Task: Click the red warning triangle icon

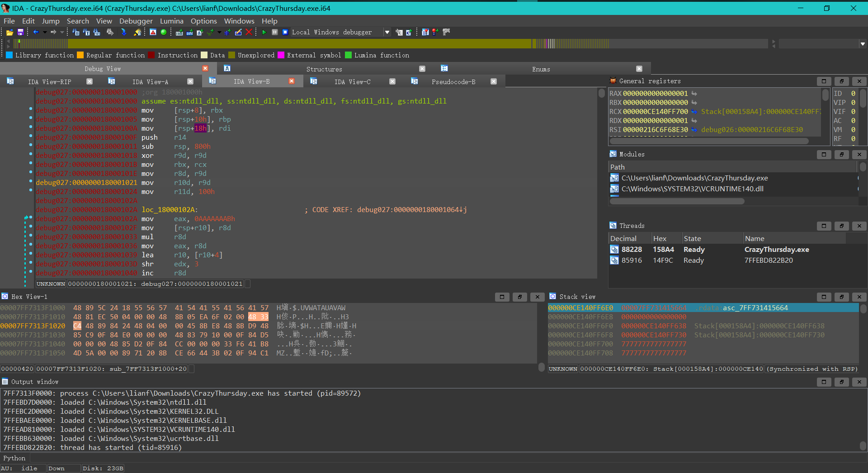Action: point(153,32)
